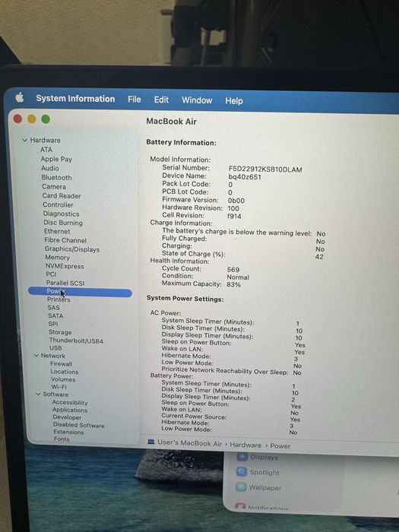Collapse the Hardware section chevron
The image size is (399, 532).
(24, 140)
